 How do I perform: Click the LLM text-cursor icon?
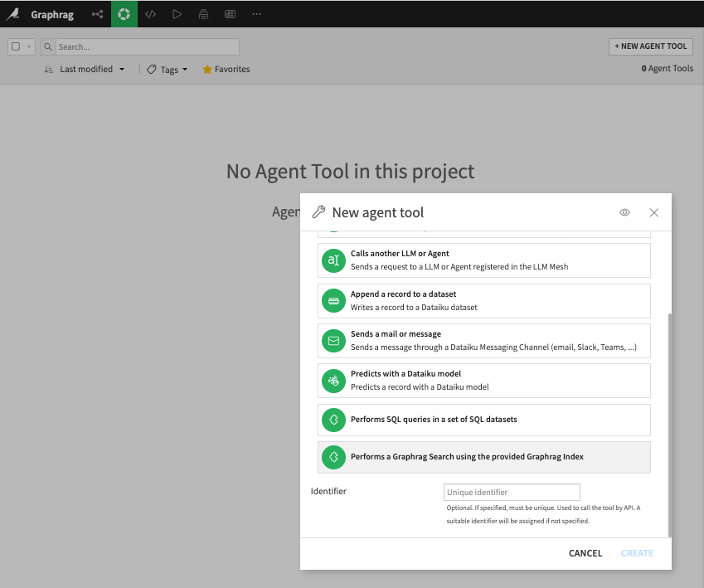[x=333, y=260]
